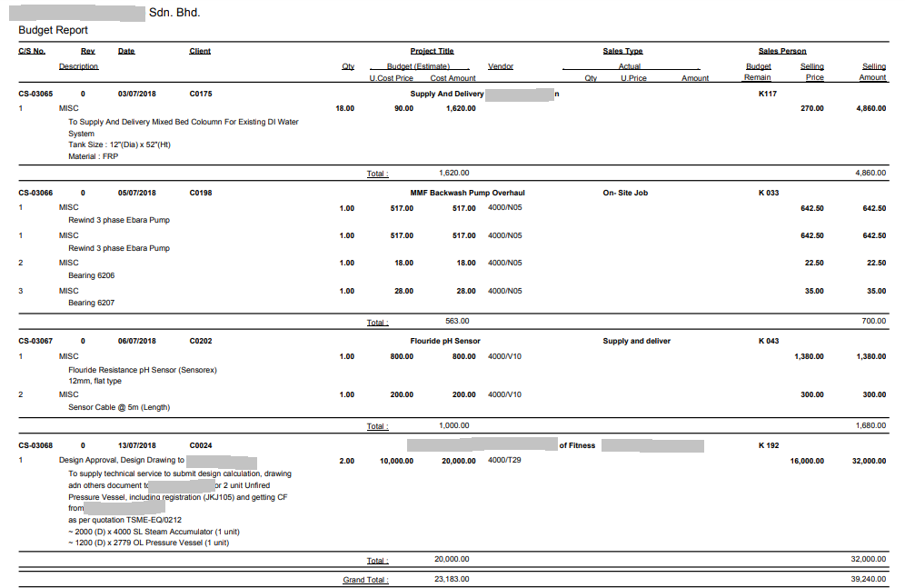Click vendor code '4000/V10' in Sensor Cable row

coord(504,394)
